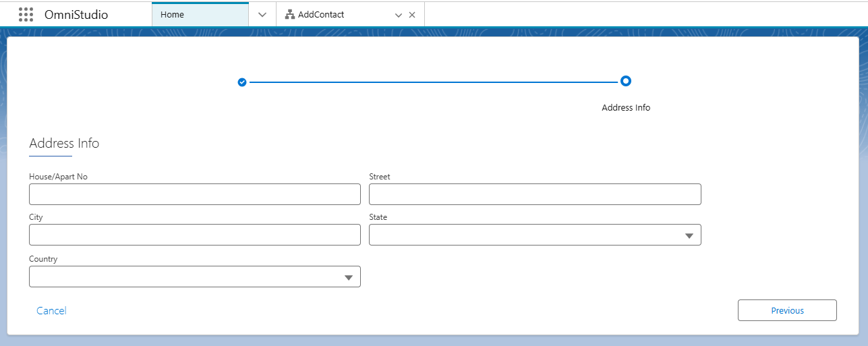Click the Cancel link
Image resolution: width=868 pixels, height=346 pixels.
point(51,311)
